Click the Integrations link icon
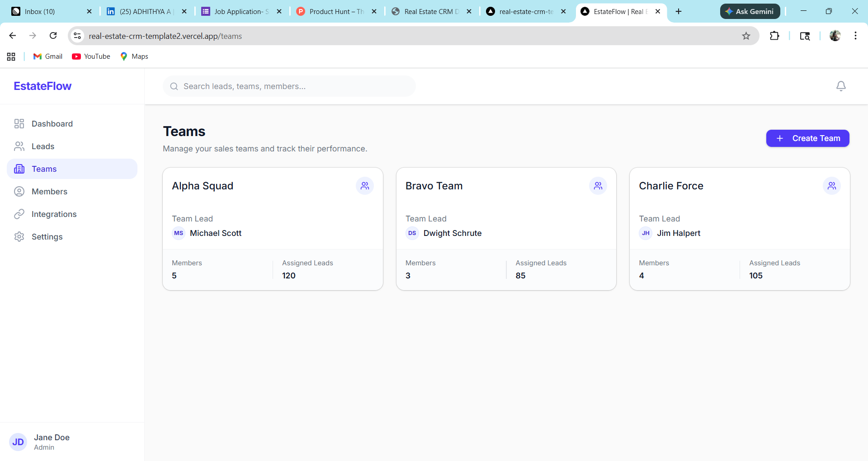Screen dimensions: 868x461 [x=19, y=214]
